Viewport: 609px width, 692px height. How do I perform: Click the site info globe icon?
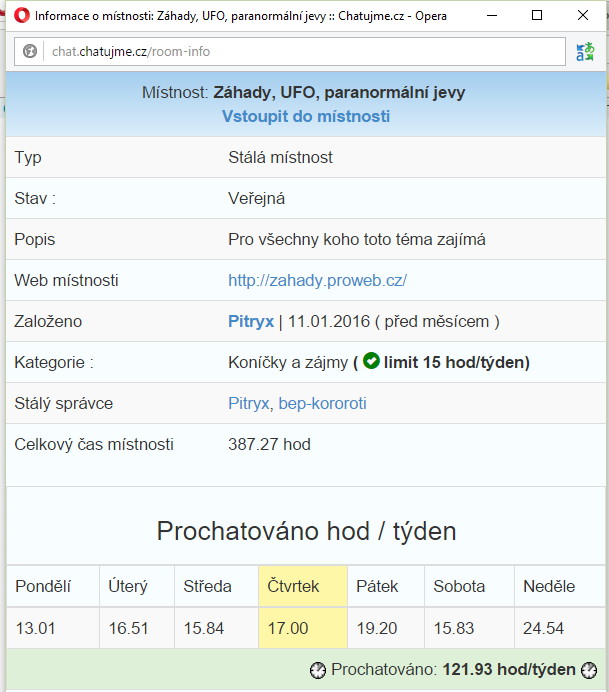[x=30, y=52]
